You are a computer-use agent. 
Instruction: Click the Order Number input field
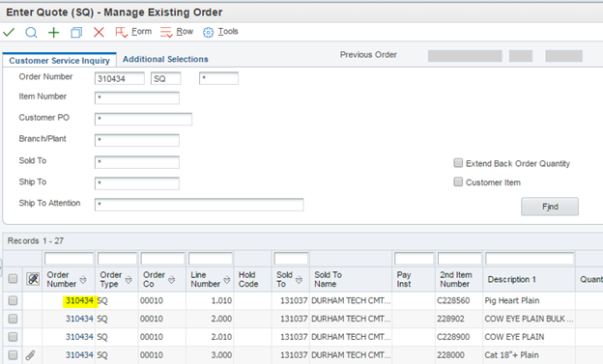pyautogui.click(x=120, y=78)
